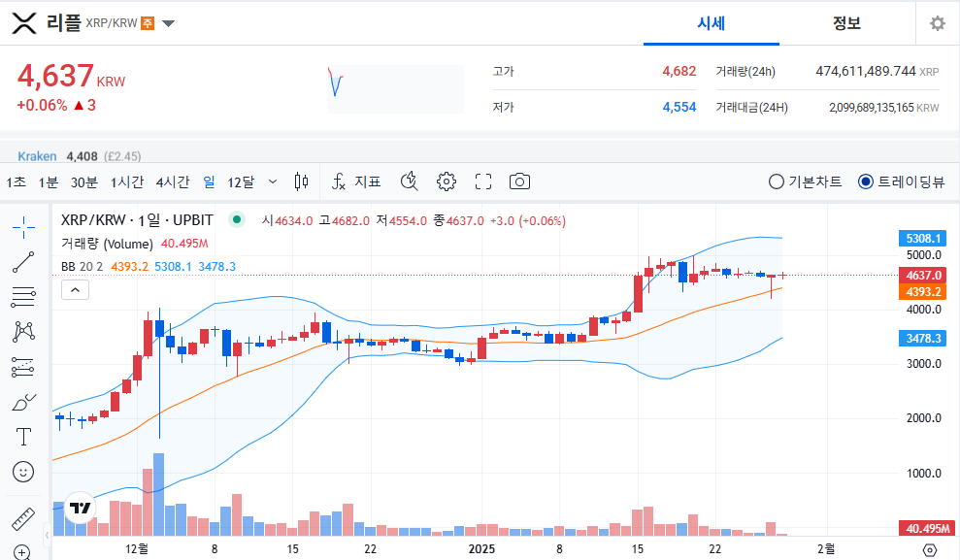Switch to the 정보 tab
The height and width of the screenshot is (560, 960).
847,24
